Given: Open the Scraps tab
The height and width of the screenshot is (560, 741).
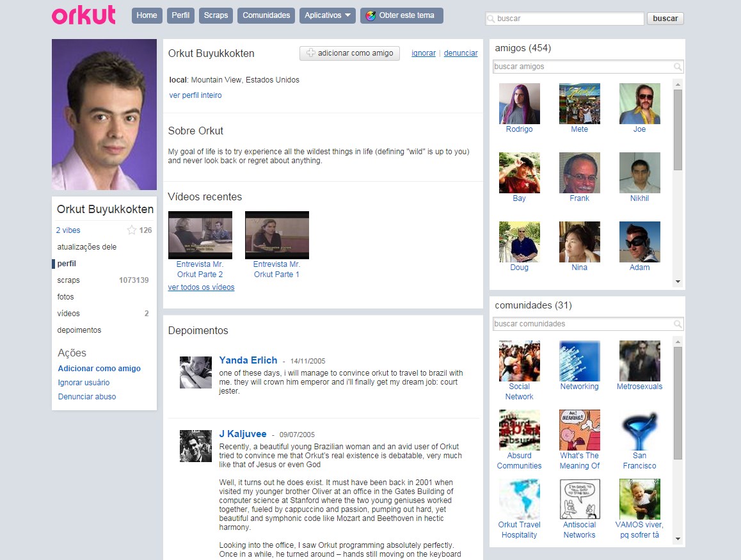Looking at the screenshot, I should (x=216, y=15).
